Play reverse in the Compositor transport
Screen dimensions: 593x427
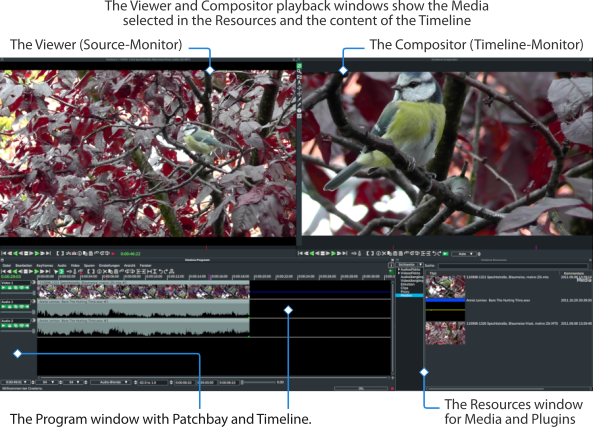pyautogui.click(x=312, y=253)
